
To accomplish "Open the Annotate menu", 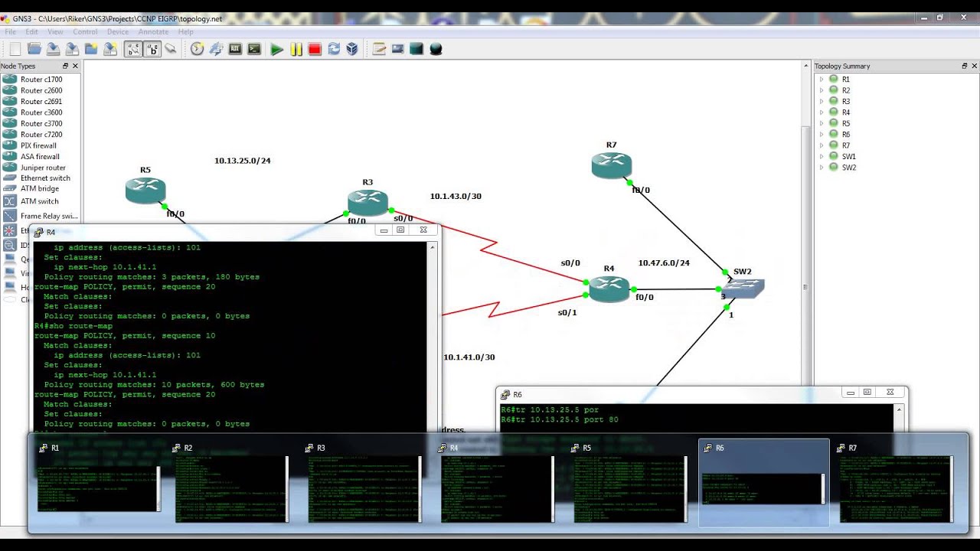I will pyautogui.click(x=153, y=31).
